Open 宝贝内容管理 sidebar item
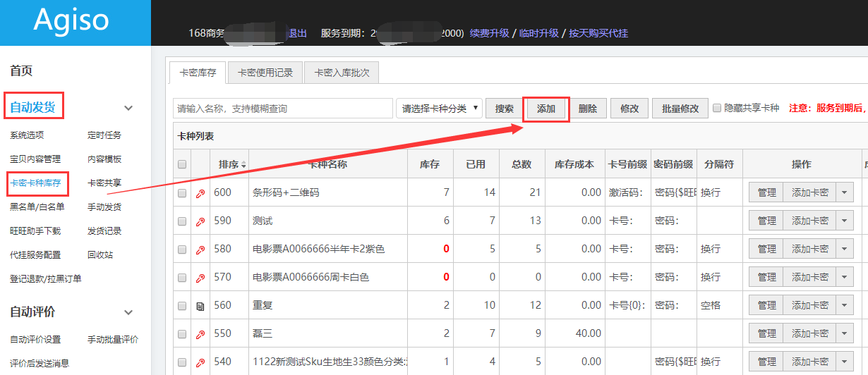 (35, 159)
